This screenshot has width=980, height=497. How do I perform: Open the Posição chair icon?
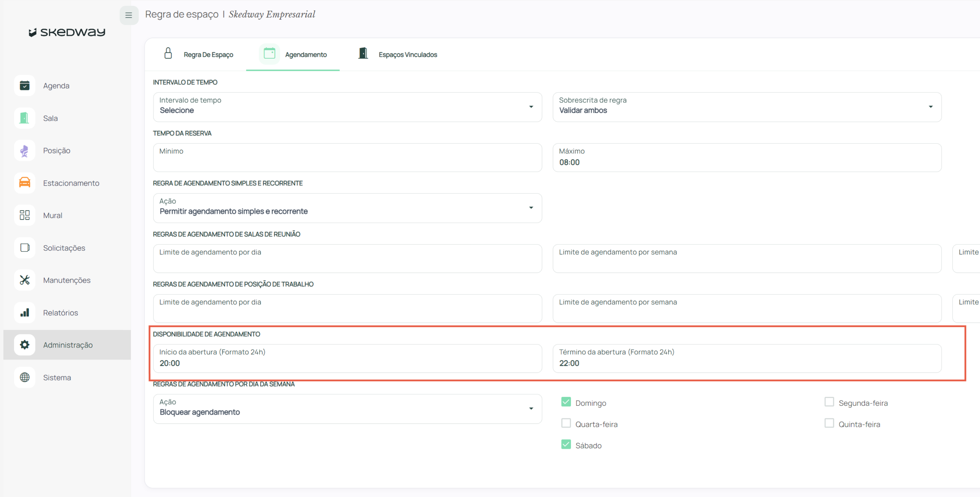tap(25, 151)
